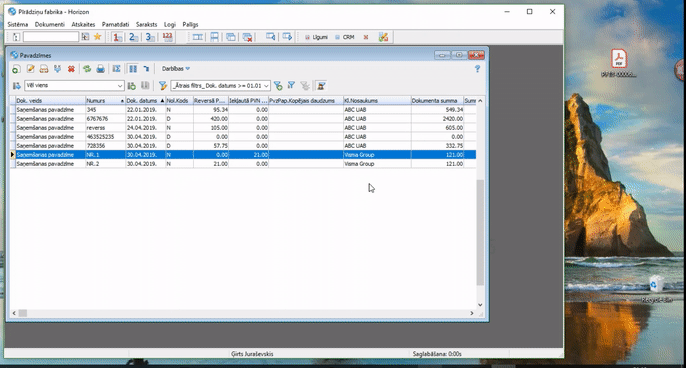The image size is (686, 368).
Task: Click the help question mark icon
Action: click(477, 69)
